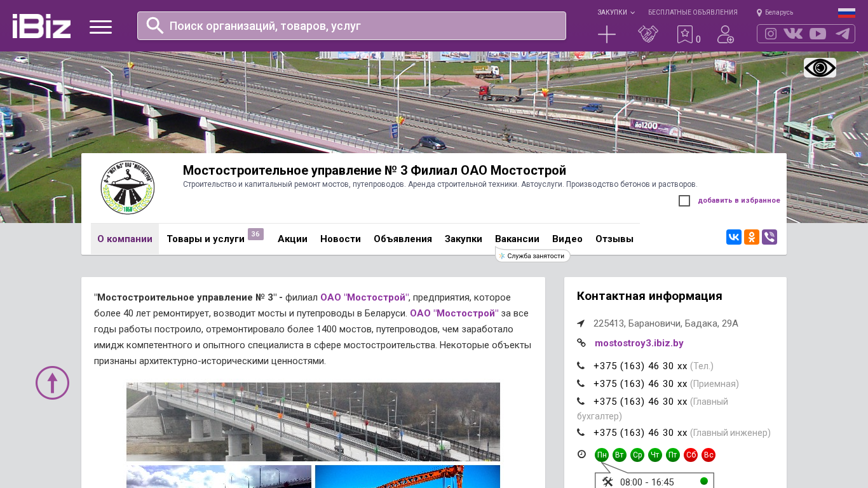Open the О компании tab
The image size is (868, 488).
coord(125,239)
